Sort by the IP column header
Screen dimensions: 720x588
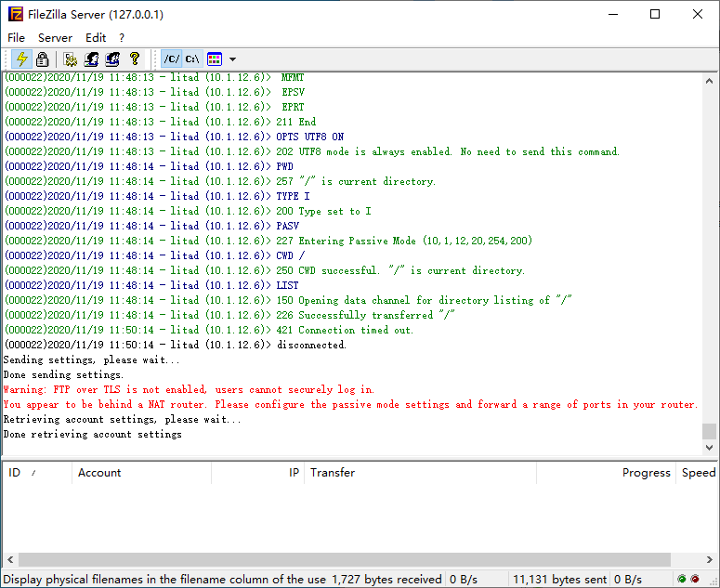point(258,472)
